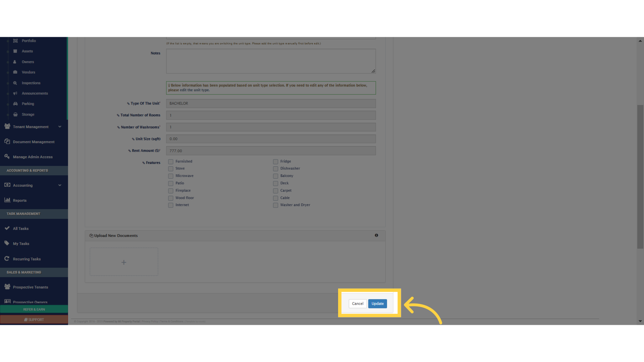Open Recurring Tasks via its refresh icon
This screenshot has width=644, height=362.
[7, 258]
